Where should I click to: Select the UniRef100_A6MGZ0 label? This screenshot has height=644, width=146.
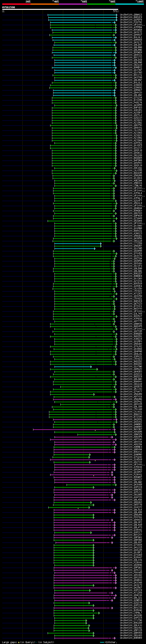131,369
